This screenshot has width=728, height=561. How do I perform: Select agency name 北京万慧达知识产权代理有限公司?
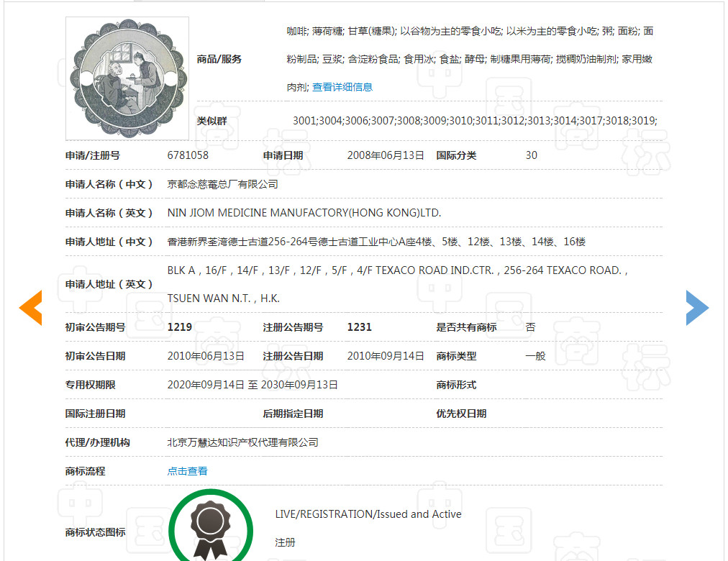243,442
